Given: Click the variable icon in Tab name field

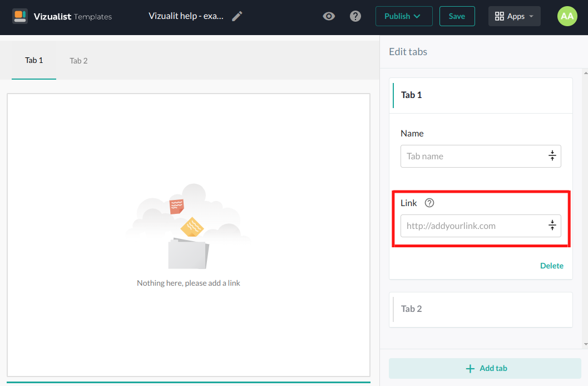Looking at the screenshot, I should 552,156.
